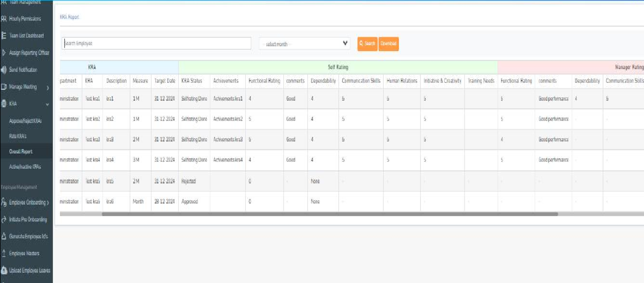The image size is (644, 283).
Task: Click the Test kra1 cell
Action: (92, 99)
